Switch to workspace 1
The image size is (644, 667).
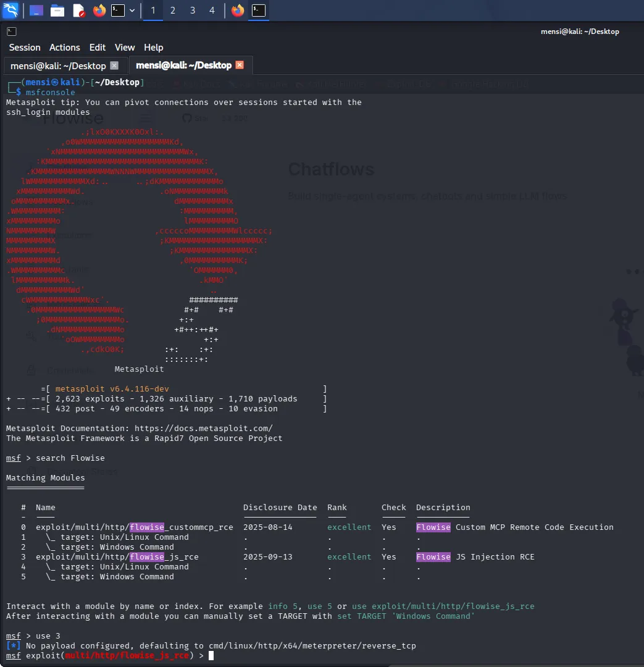pyautogui.click(x=153, y=10)
